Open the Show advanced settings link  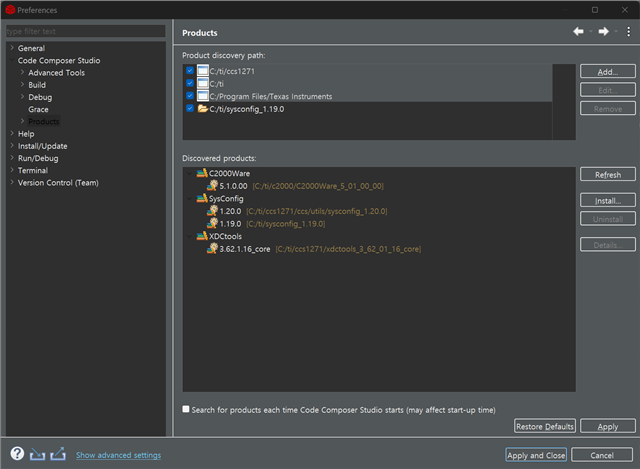coord(118,455)
